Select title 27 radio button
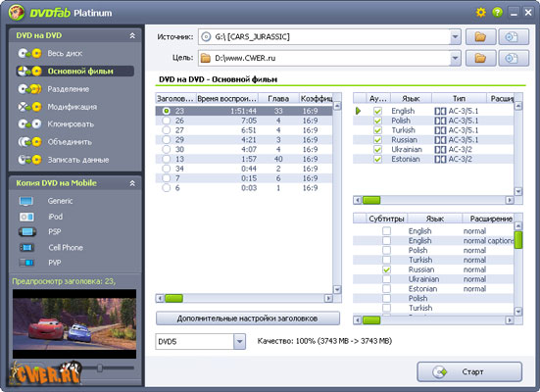Viewport: 540px width, 392px height. tap(167, 130)
